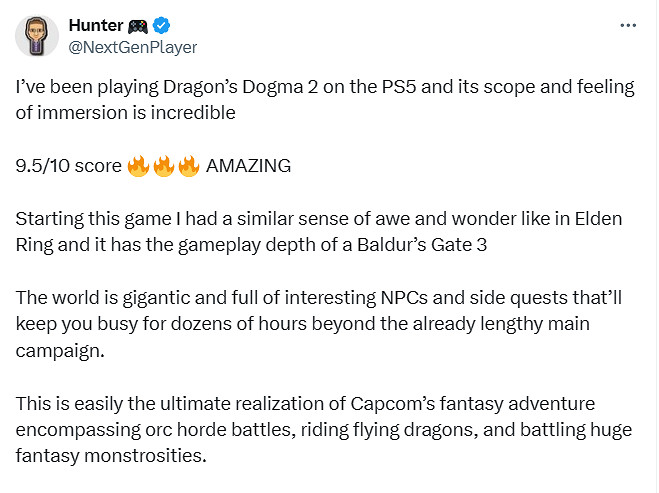Click the last fire emoji before AMAZING
659x493 pixels.
click(x=188, y=166)
